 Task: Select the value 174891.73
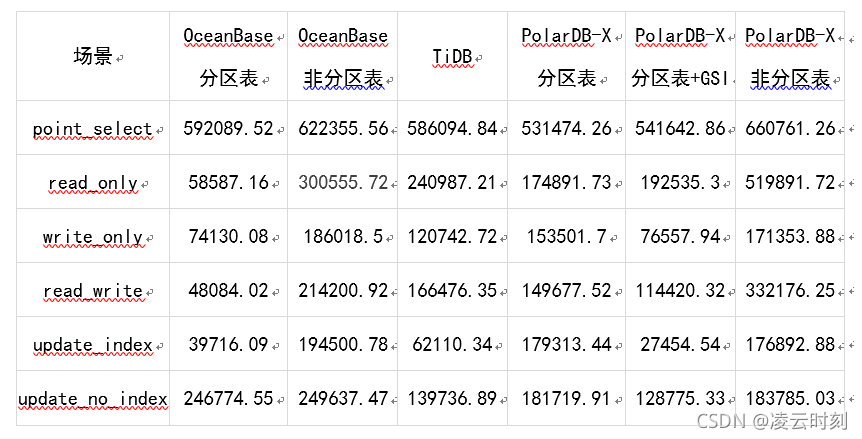point(566,182)
